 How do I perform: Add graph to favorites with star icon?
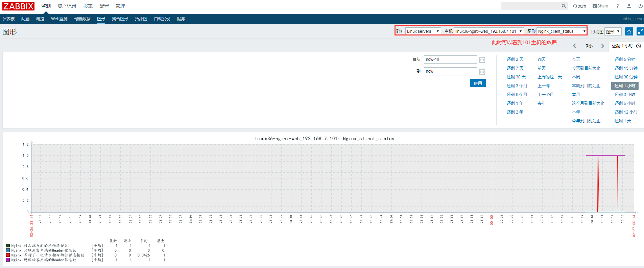(x=629, y=31)
